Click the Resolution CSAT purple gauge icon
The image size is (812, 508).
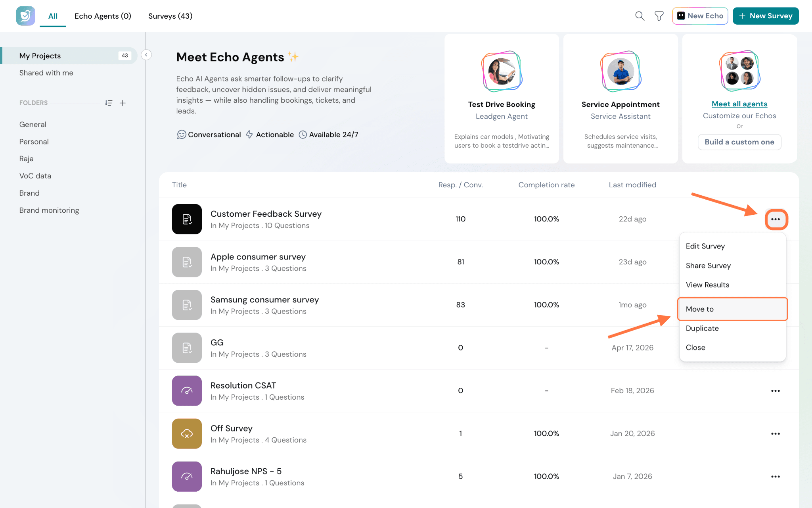187,391
